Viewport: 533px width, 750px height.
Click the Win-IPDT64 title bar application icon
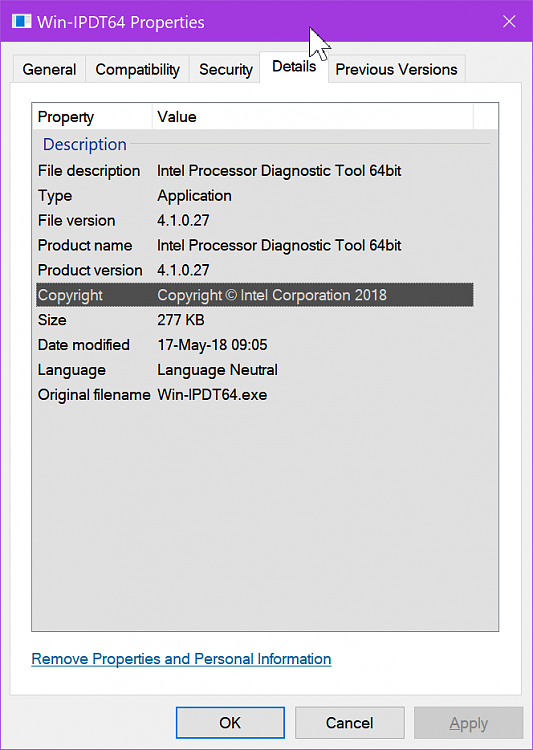(21, 22)
